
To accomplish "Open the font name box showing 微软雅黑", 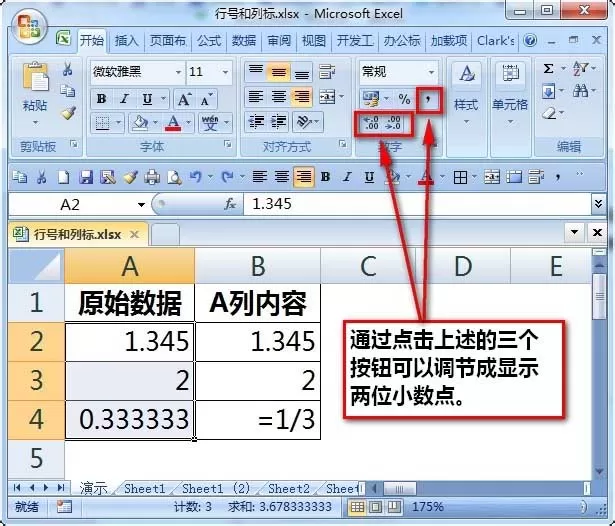I will pyautogui.click(x=137, y=72).
